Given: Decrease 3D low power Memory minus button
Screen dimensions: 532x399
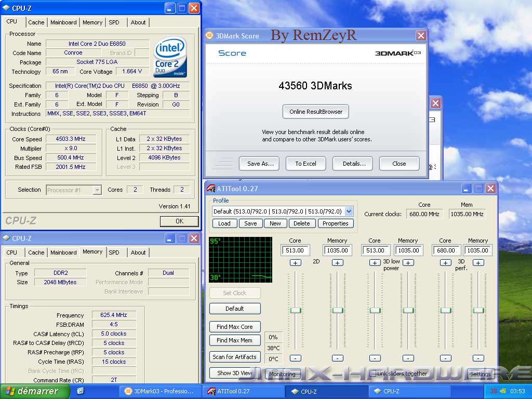Looking at the screenshot, I should pos(408,358).
